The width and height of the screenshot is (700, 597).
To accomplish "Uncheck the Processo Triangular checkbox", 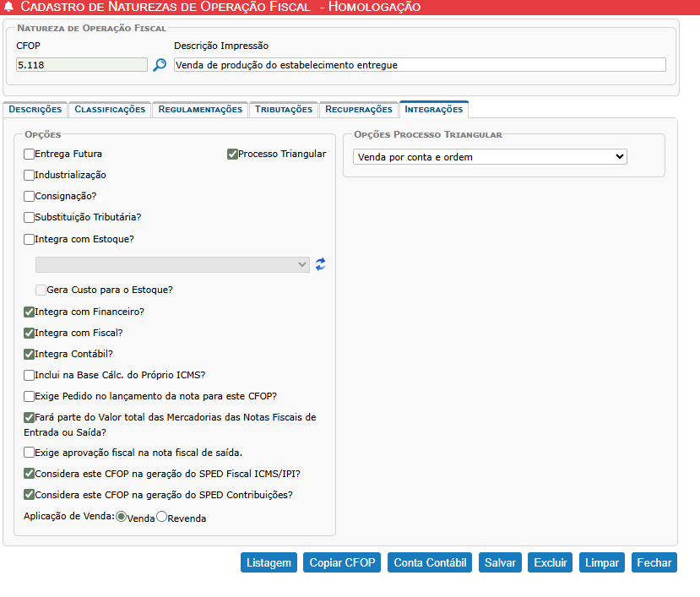I will pyautogui.click(x=233, y=154).
